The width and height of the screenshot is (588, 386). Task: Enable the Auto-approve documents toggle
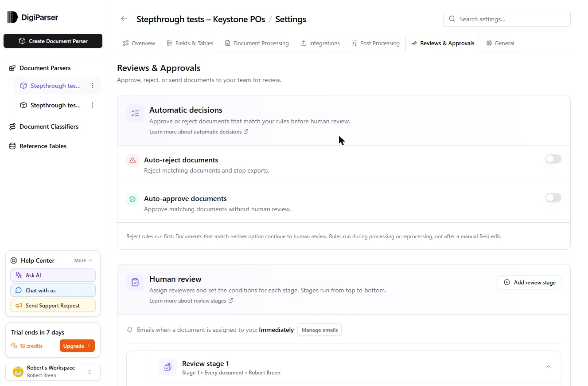pos(553,197)
